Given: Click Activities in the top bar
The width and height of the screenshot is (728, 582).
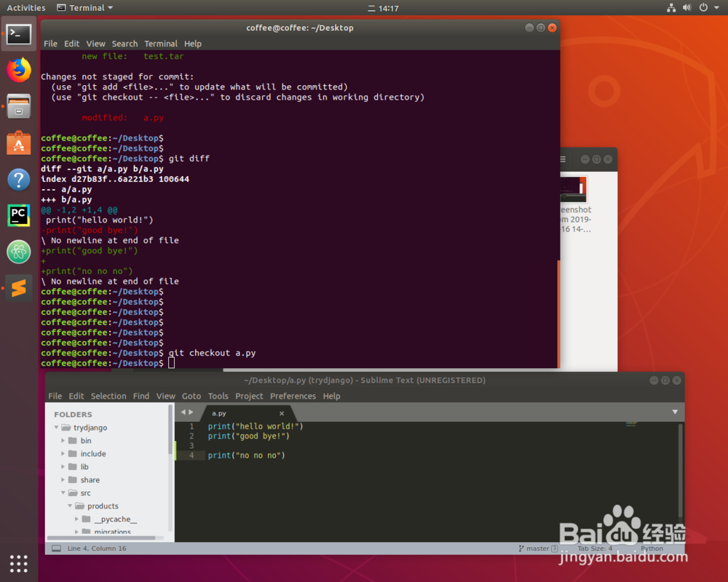Looking at the screenshot, I should (26, 7).
